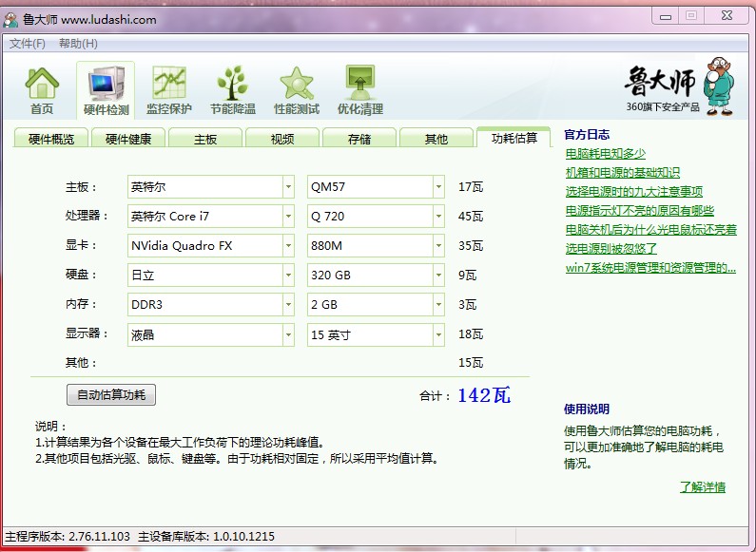Open the 机箱和电源的基础知识 link
The image size is (756, 552).
(623, 172)
